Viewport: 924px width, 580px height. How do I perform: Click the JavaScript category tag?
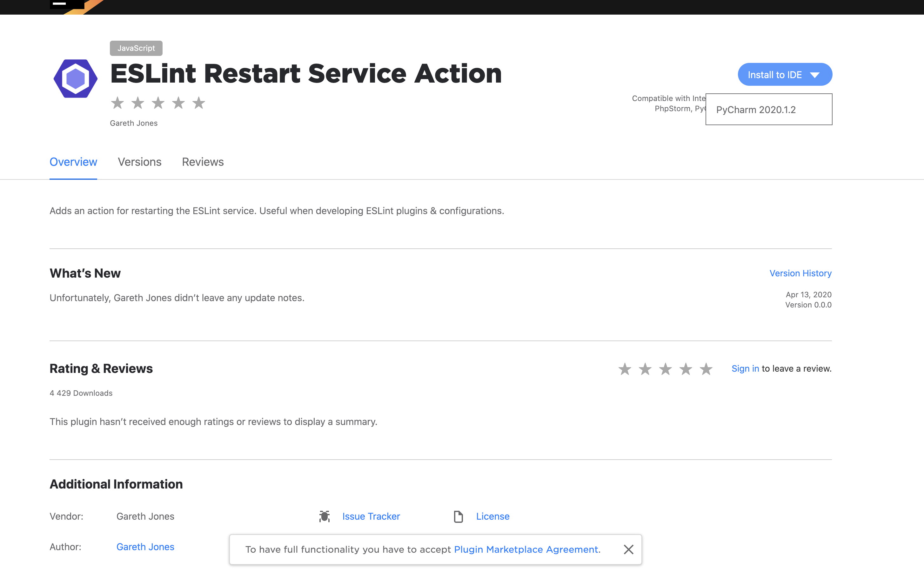coord(136,48)
